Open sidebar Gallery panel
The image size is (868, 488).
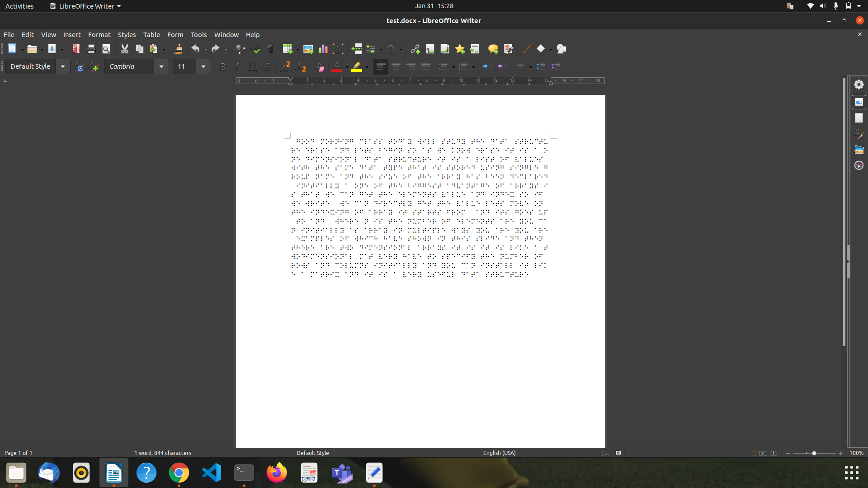(859, 150)
